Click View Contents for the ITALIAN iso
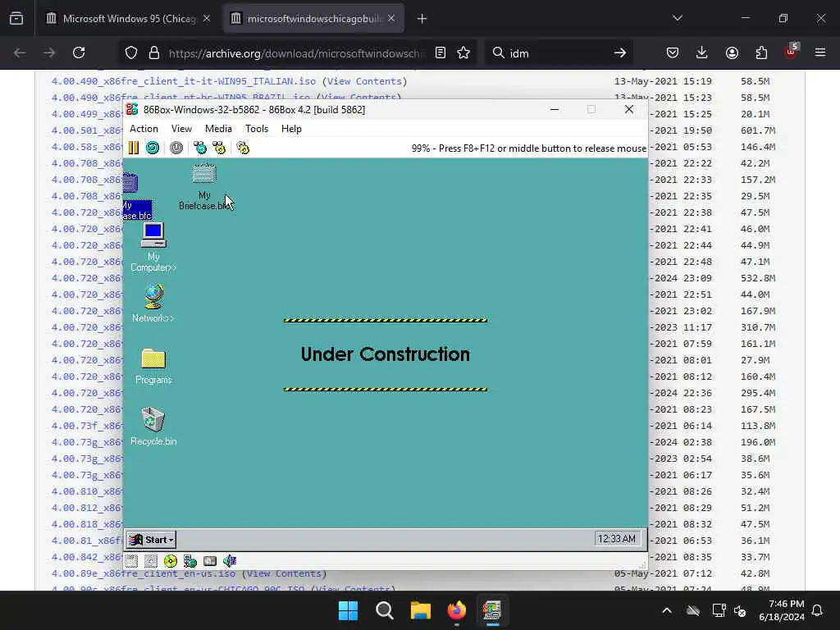Screen dimensions: 840x630 pyautogui.click(x=364, y=81)
